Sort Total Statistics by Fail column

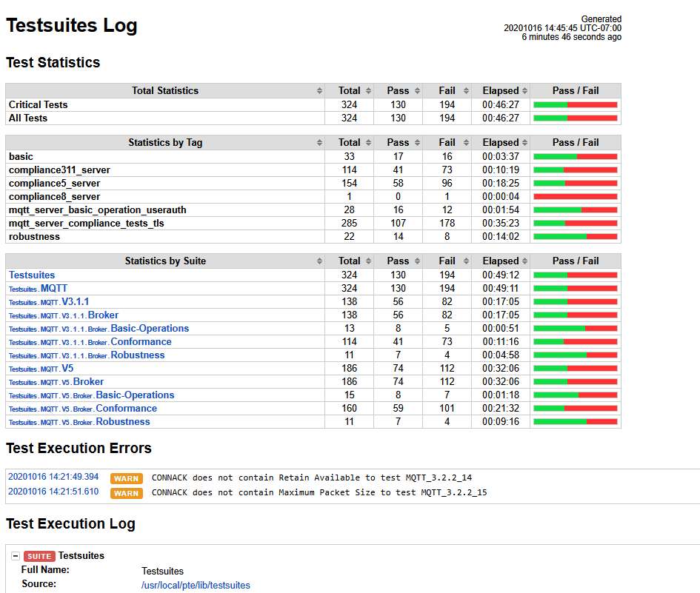click(447, 90)
